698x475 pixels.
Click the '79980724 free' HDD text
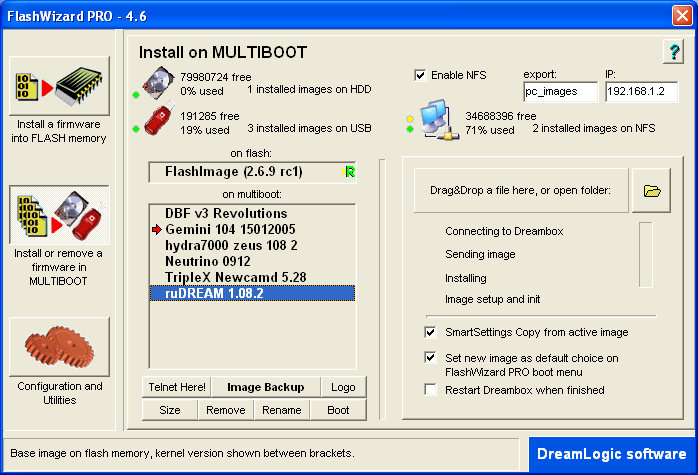coord(216,77)
